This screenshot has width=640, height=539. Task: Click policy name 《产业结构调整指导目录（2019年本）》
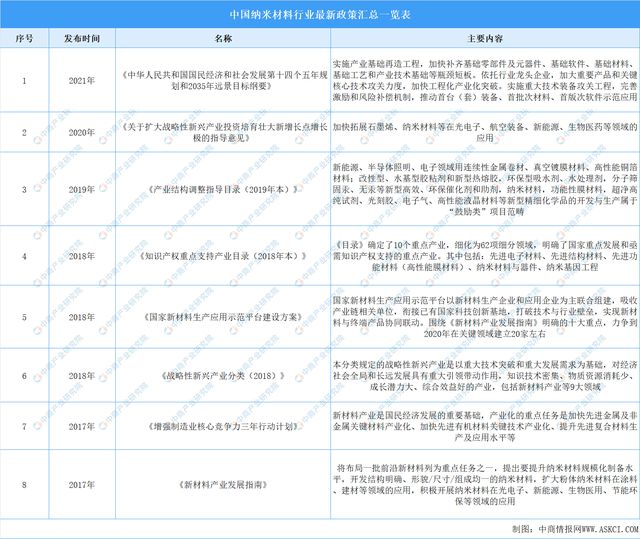pyautogui.click(x=223, y=189)
